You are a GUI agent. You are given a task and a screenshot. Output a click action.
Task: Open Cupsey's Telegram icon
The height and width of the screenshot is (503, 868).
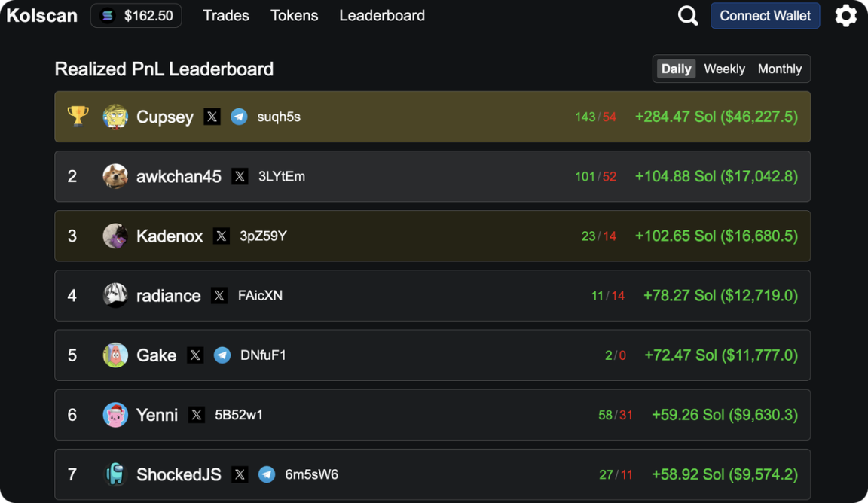pos(239,117)
